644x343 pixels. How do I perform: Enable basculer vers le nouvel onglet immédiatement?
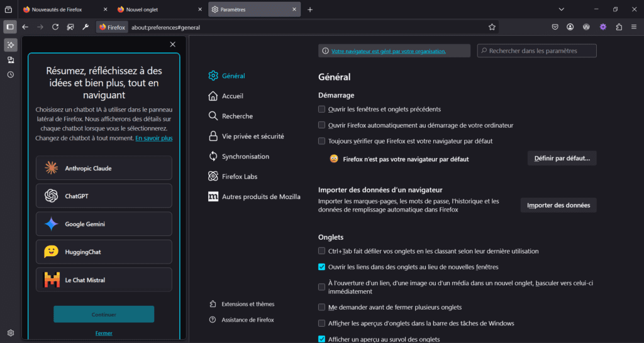click(321, 287)
